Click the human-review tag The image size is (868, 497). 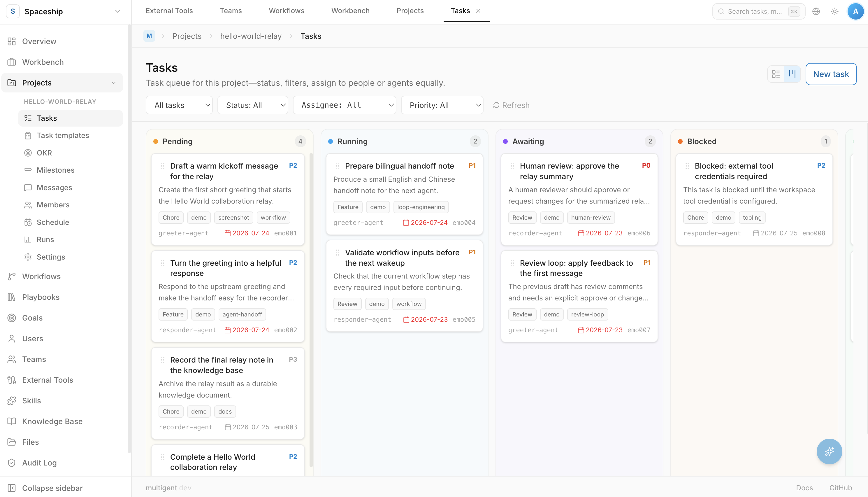(591, 218)
